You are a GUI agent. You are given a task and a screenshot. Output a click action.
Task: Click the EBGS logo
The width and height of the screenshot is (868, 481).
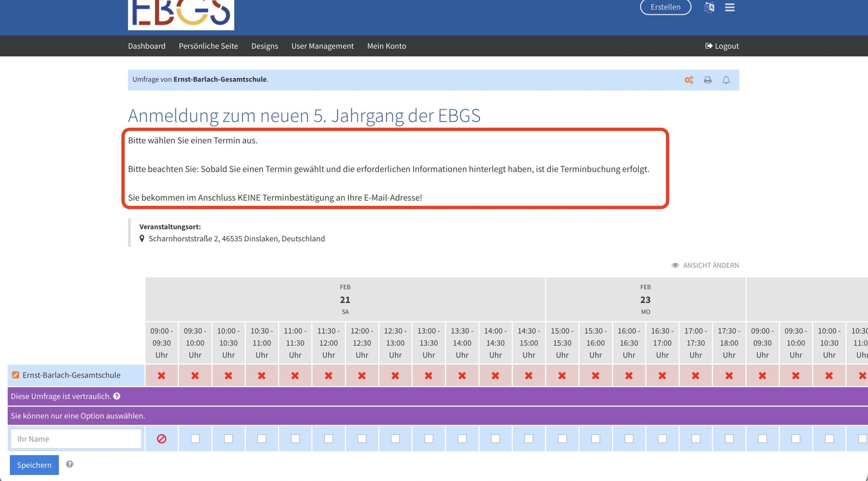tap(181, 14)
